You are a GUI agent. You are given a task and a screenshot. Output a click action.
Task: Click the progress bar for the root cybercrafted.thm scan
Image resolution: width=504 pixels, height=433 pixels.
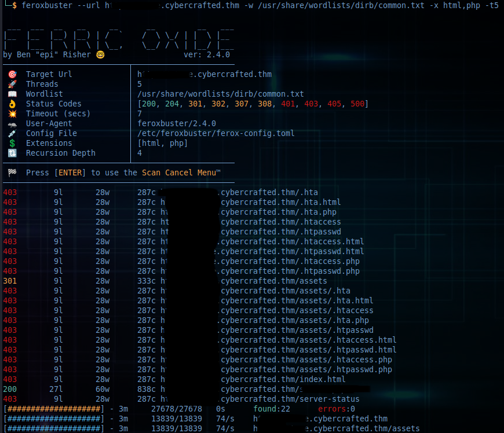(x=54, y=419)
